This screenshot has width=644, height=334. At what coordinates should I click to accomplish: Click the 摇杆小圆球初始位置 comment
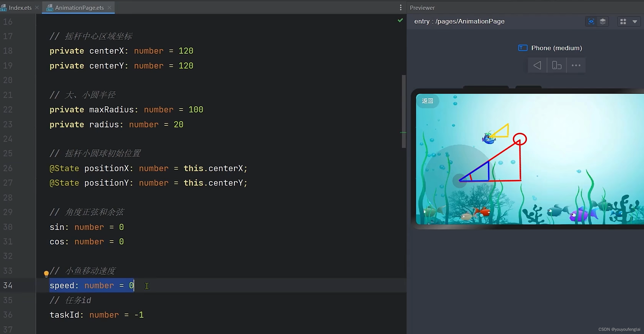tap(95, 153)
